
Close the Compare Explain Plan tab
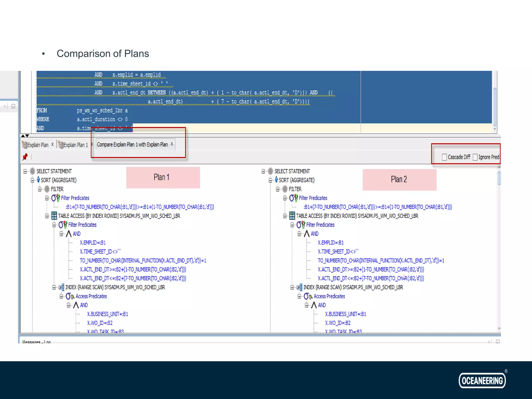click(x=172, y=144)
